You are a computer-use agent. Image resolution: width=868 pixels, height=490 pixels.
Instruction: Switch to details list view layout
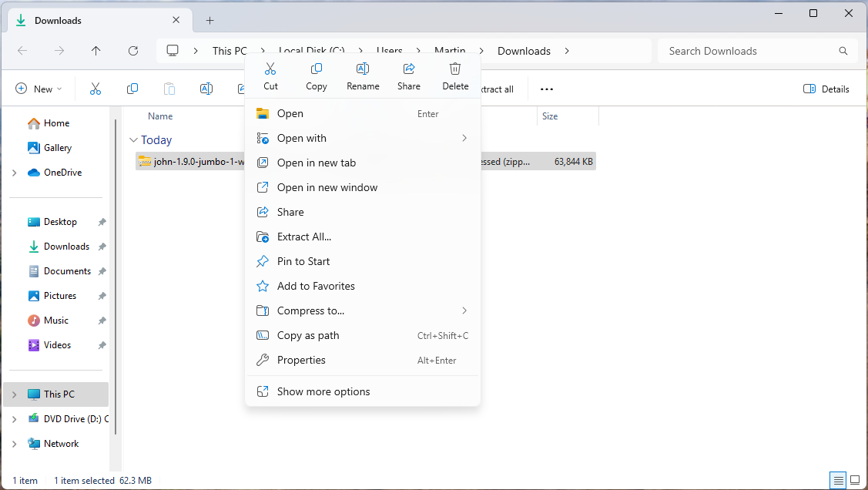838,480
